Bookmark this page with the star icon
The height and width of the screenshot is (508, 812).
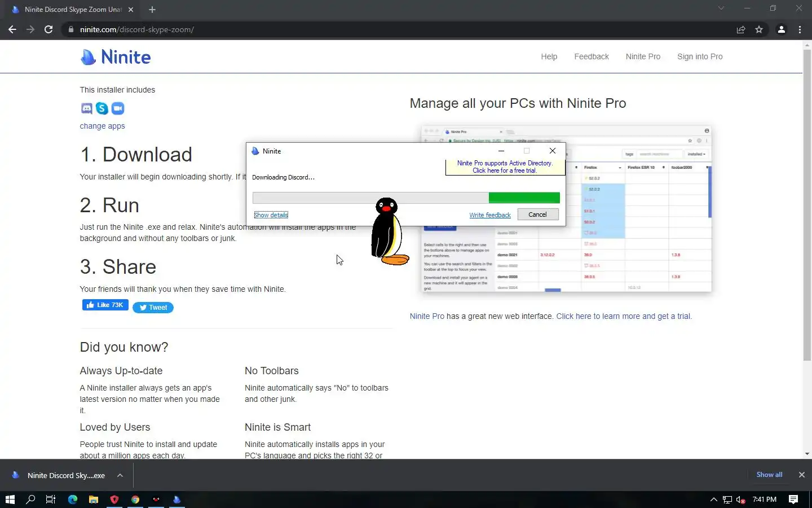tap(759, 29)
